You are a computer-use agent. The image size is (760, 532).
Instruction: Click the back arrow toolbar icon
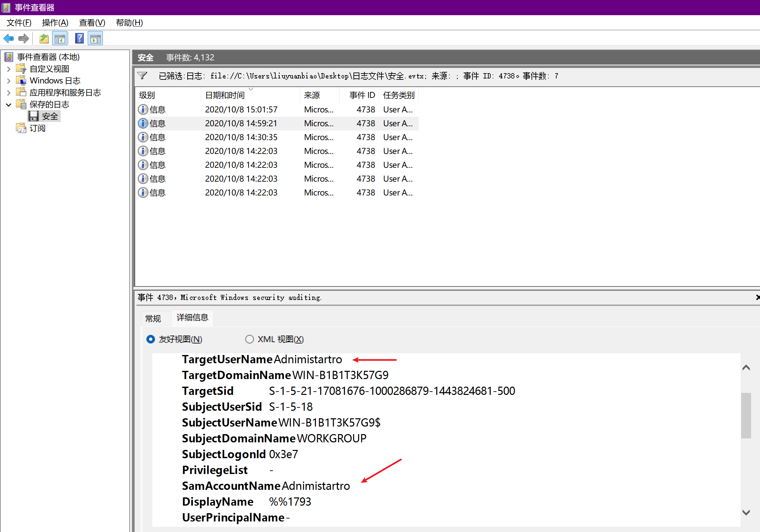coord(9,39)
